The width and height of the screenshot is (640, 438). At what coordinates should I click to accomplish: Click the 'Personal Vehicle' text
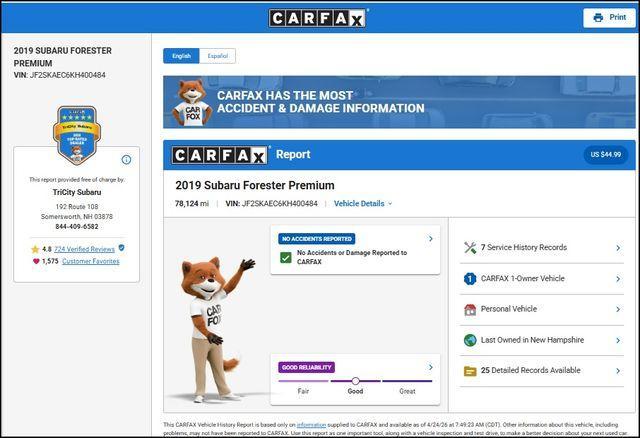509,309
